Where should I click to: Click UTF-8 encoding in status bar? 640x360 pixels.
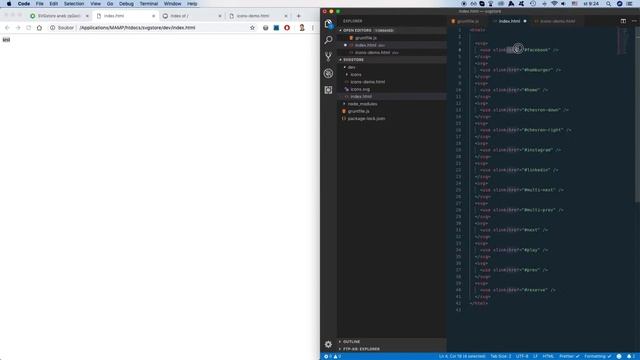[522, 356]
